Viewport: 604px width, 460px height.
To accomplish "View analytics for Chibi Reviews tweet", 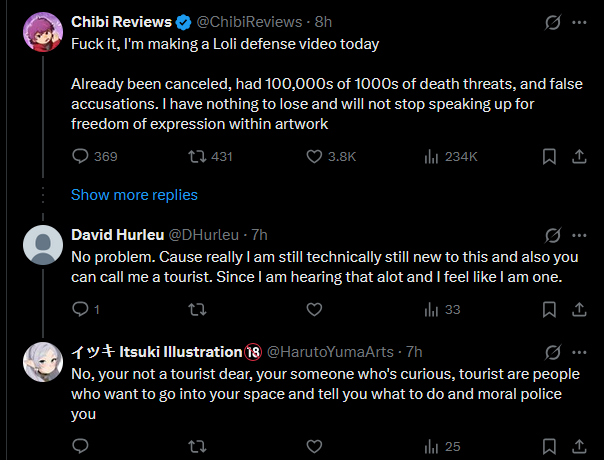I will click(431, 156).
